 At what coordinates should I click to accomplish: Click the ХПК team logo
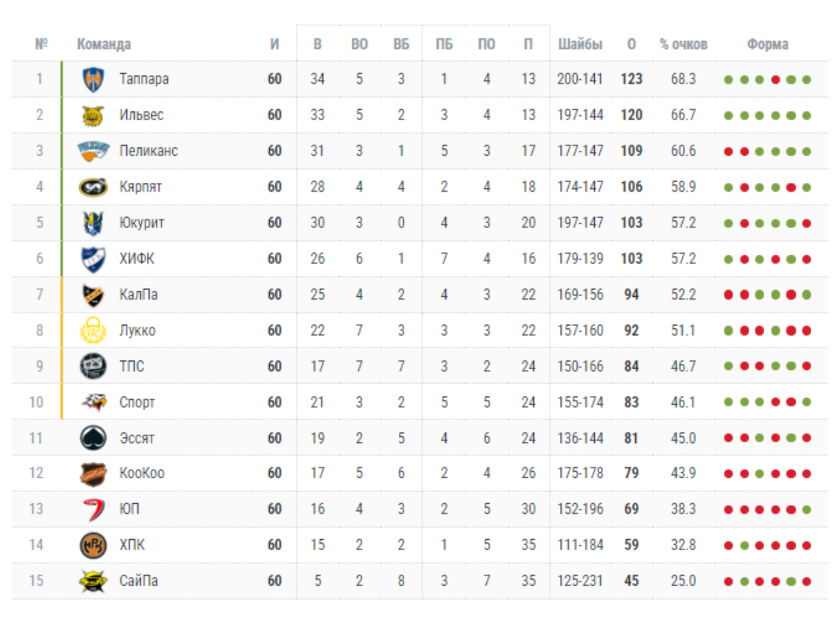[x=92, y=545]
